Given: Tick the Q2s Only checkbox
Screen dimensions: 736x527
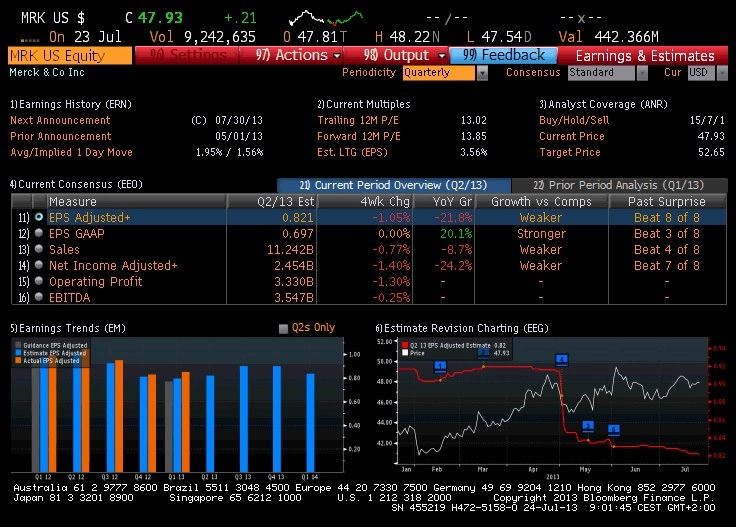Looking at the screenshot, I should pos(283,328).
